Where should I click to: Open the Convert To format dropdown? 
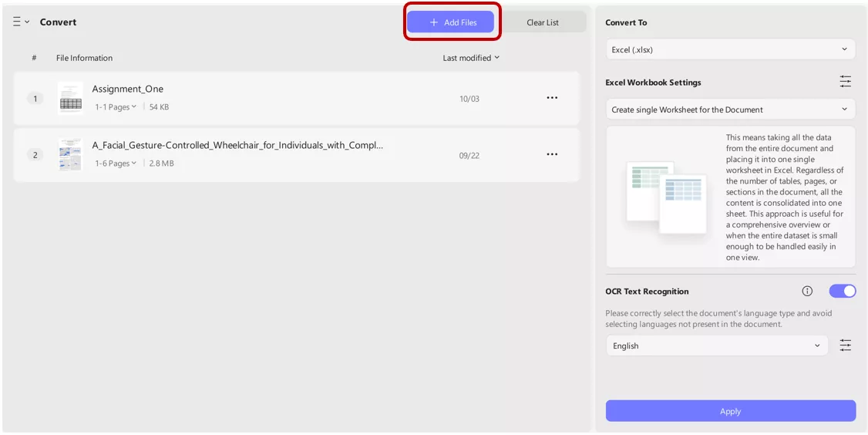[x=730, y=49]
